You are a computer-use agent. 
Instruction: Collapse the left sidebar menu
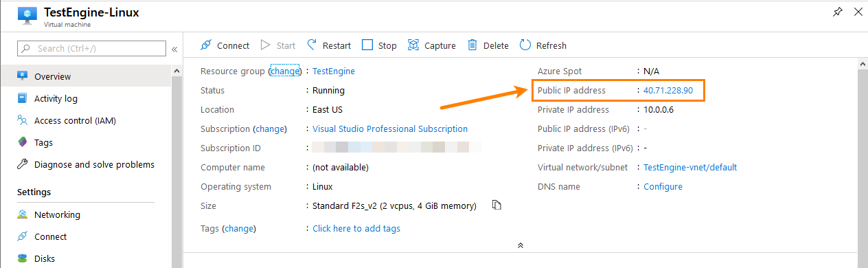pyautogui.click(x=174, y=49)
